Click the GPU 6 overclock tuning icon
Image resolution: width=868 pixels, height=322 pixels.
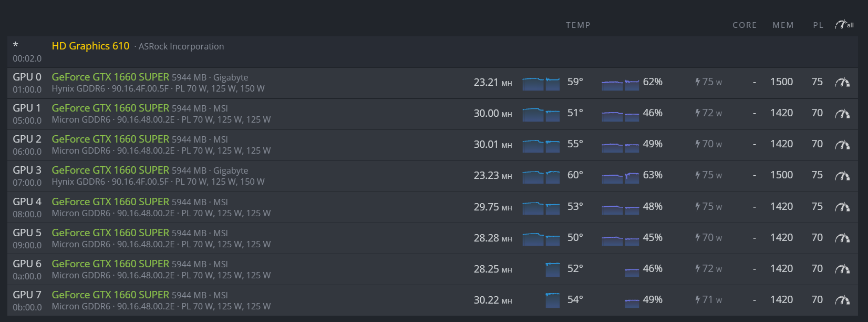point(842,269)
